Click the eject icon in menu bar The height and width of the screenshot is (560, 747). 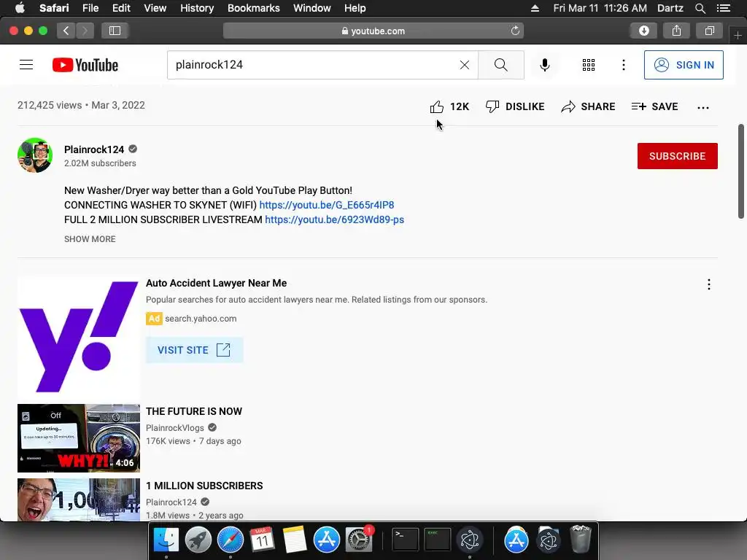click(535, 8)
